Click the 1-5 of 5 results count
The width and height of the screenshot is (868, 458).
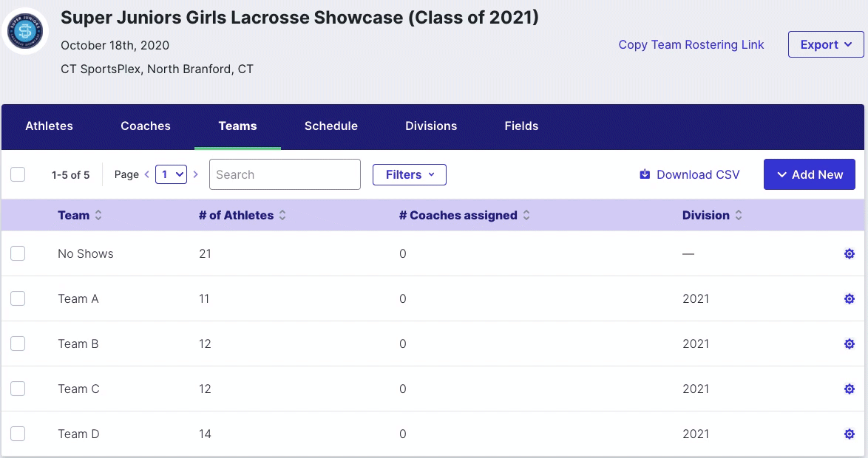(70, 175)
